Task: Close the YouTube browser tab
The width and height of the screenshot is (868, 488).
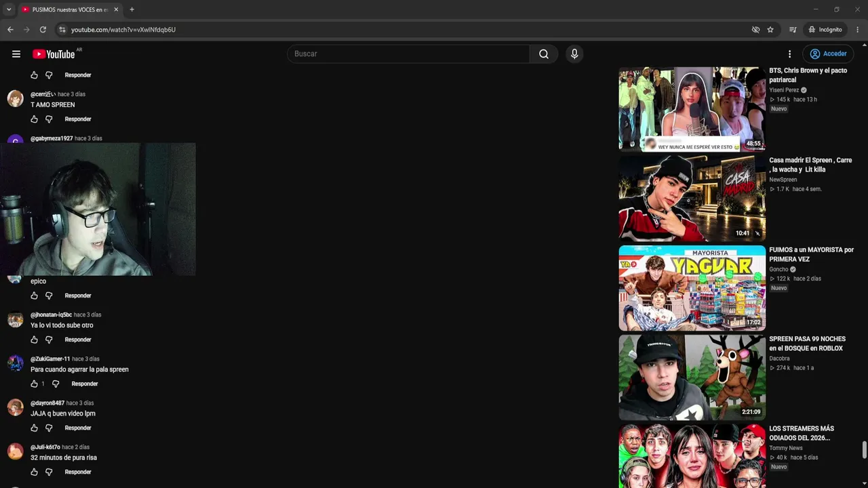Action: [116, 9]
